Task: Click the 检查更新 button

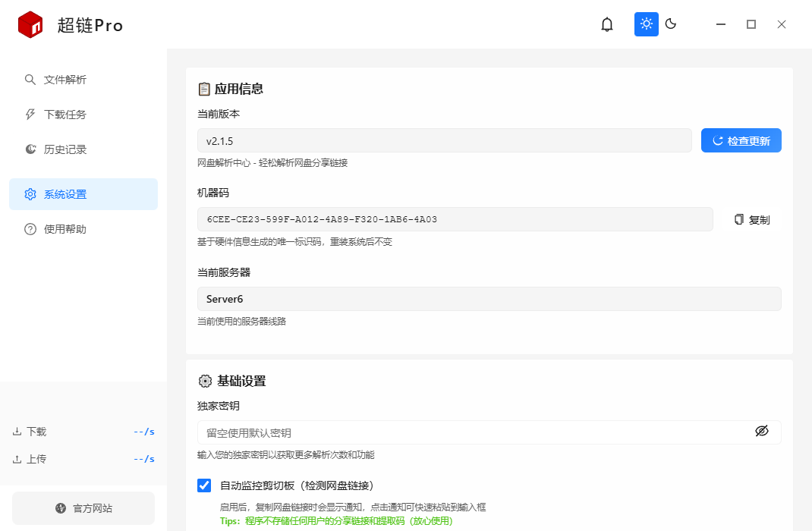Action: pos(741,140)
